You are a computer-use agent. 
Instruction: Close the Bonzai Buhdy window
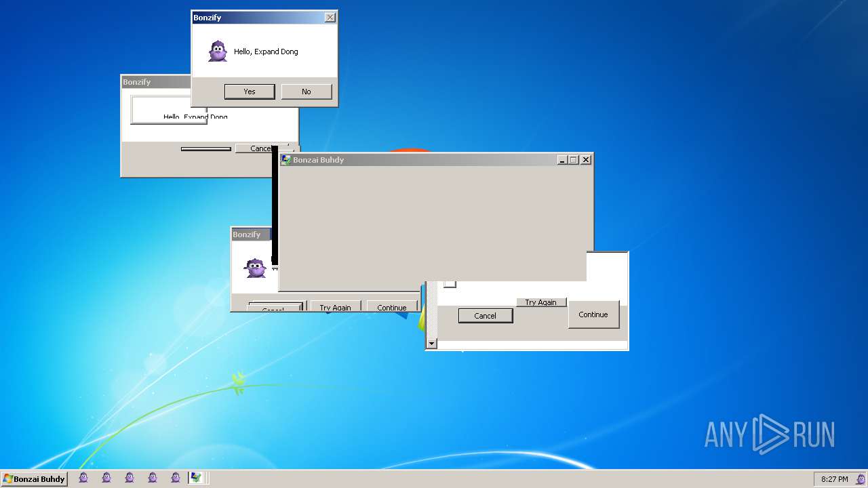(586, 160)
